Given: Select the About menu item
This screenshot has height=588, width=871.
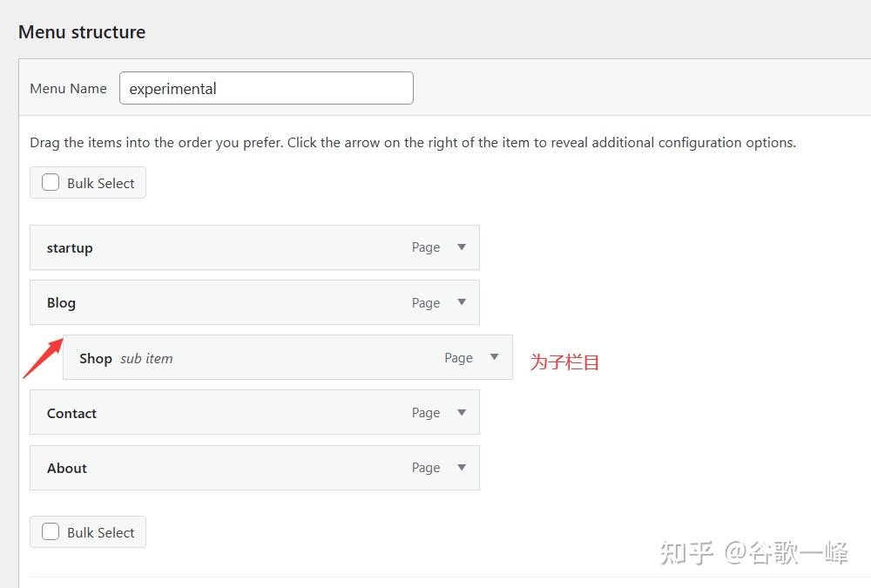Looking at the screenshot, I should 67,468.
